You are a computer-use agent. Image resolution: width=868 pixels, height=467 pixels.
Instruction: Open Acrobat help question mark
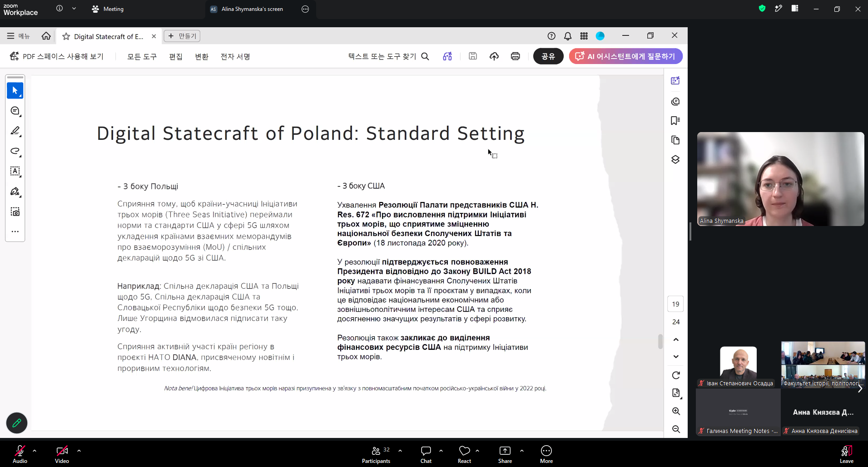pyautogui.click(x=551, y=36)
